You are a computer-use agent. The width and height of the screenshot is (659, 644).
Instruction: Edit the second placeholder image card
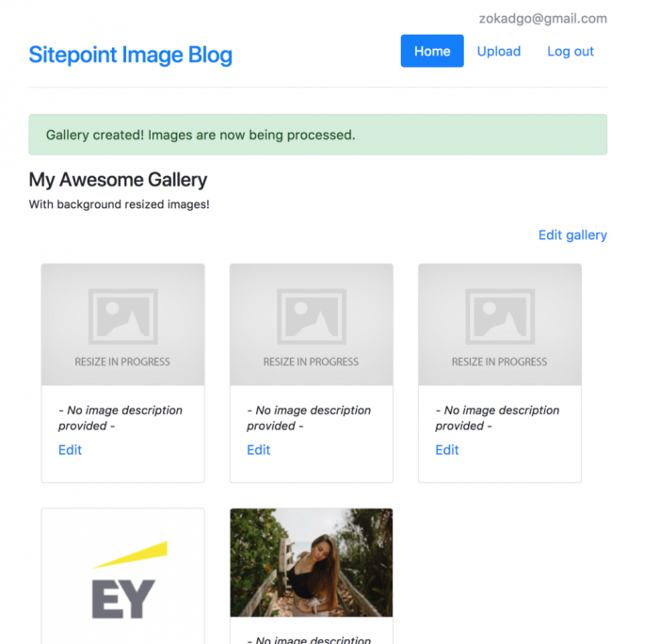pos(258,450)
